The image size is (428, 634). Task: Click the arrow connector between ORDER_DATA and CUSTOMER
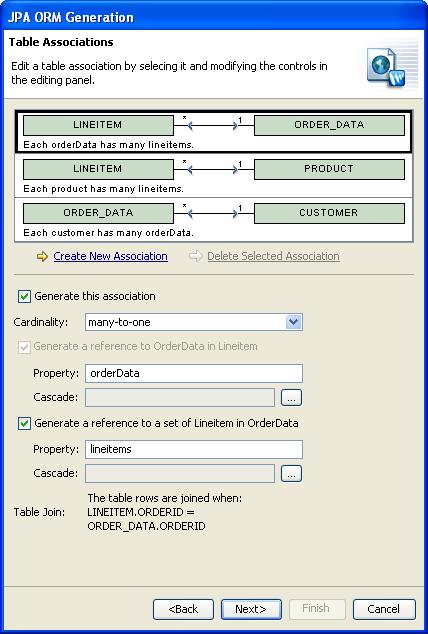(x=214, y=213)
